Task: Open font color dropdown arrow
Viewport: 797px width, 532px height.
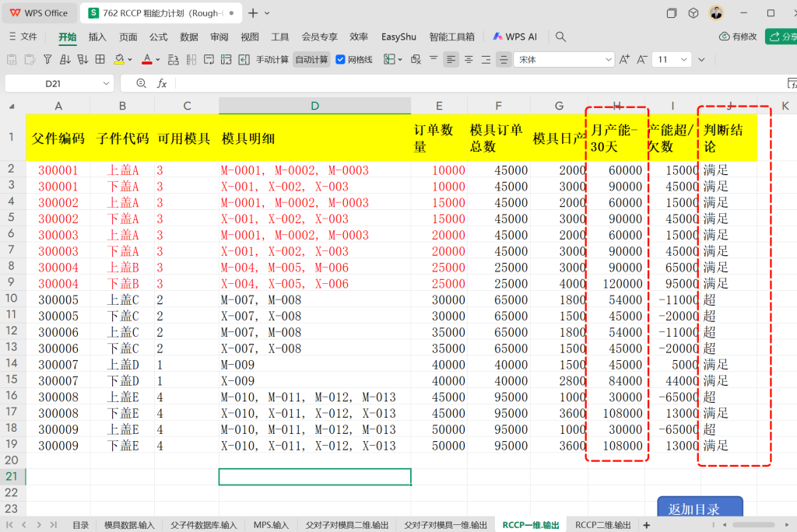Action: click(x=157, y=59)
